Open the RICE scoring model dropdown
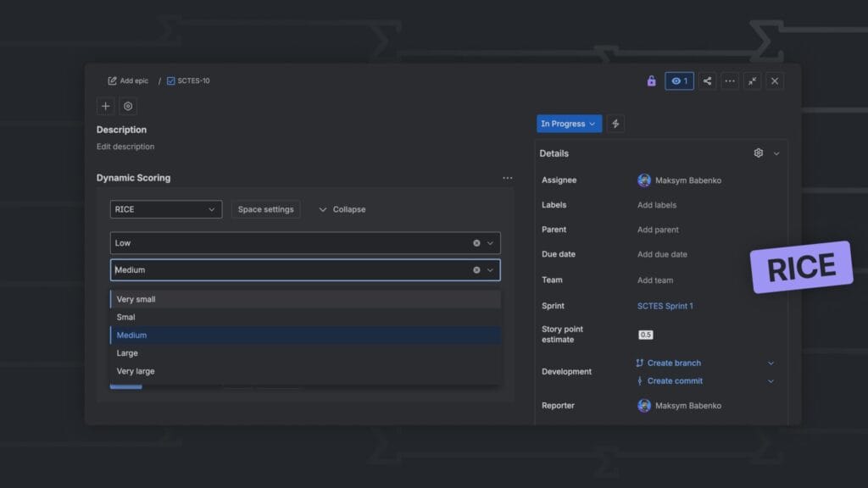This screenshot has height=488, width=868. point(166,209)
